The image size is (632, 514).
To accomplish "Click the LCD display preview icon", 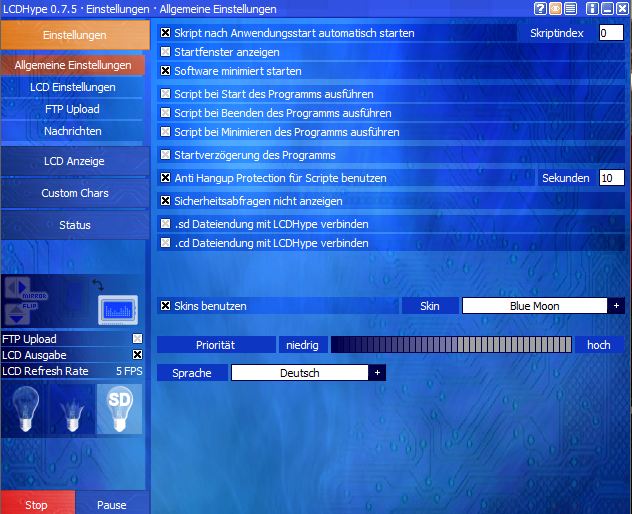I will tap(118, 310).
